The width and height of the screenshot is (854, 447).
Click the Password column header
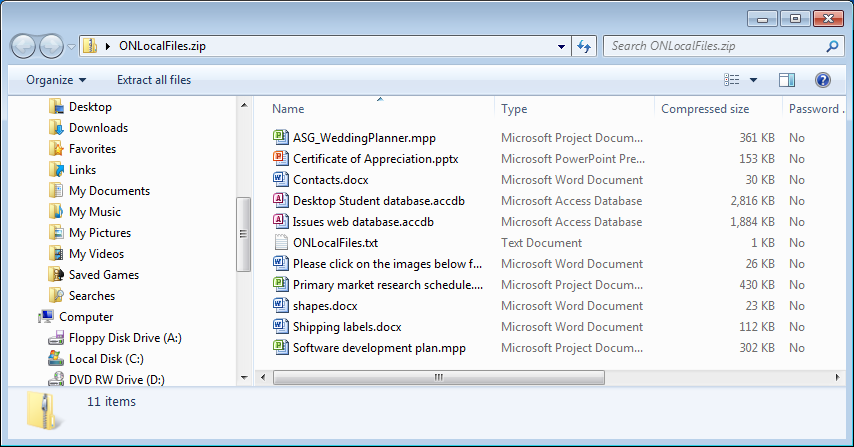point(816,109)
